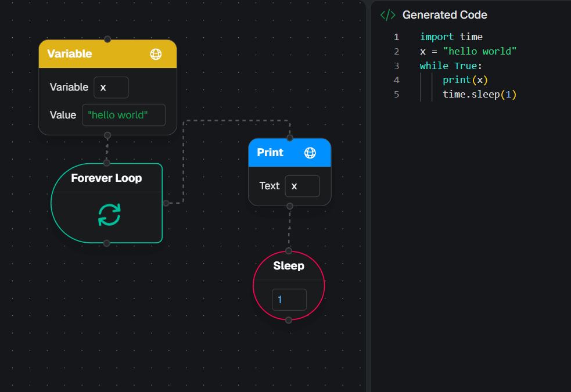The height and width of the screenshot is (392, 571).
Task: Select the Print node's blue header
Action: coord(273,153)
